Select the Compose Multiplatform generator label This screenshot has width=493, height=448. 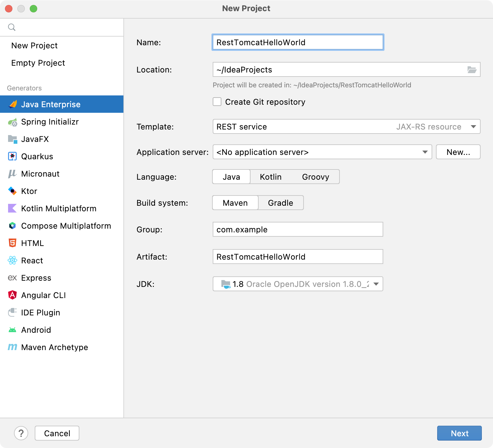66,226
